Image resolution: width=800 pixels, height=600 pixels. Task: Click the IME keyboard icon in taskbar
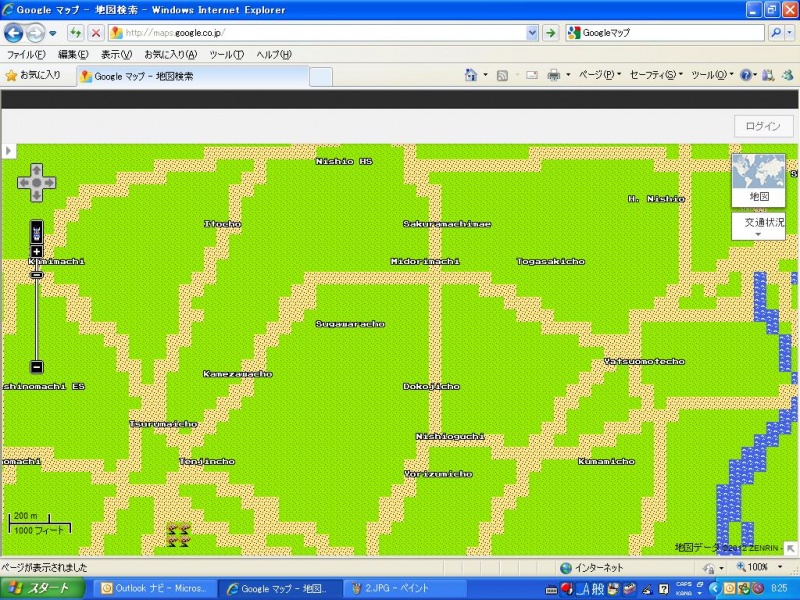click(x=551, y=590)
